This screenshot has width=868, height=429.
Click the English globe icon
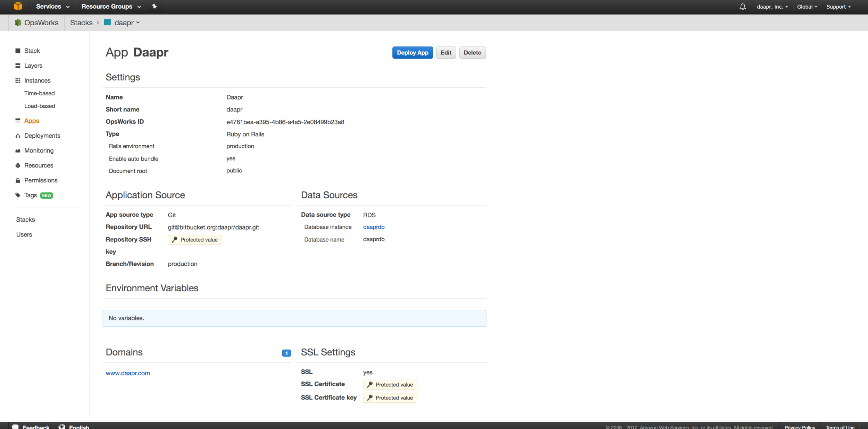62,427
